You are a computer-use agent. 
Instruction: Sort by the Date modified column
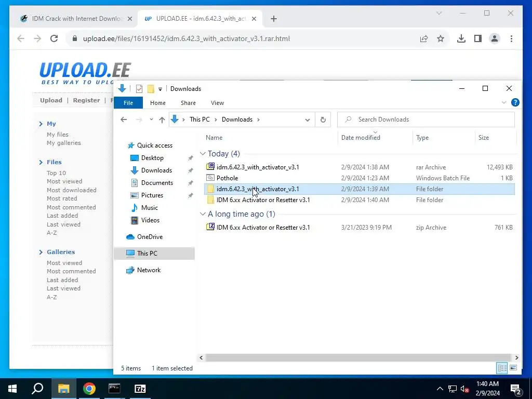pyautogui.click(x=361, y=137)
